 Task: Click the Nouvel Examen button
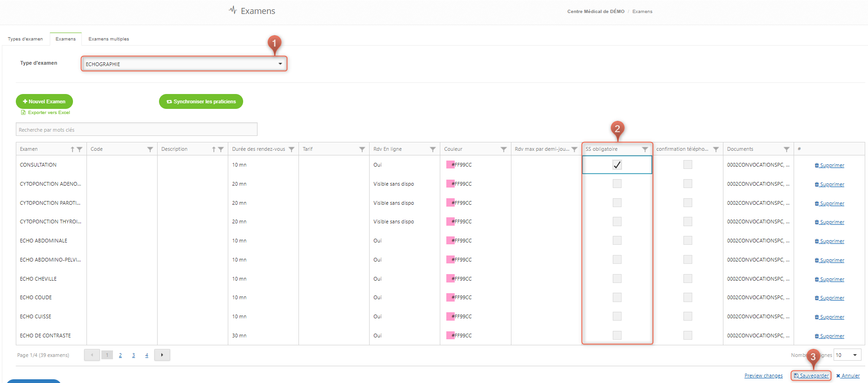[x=44, y=101]
